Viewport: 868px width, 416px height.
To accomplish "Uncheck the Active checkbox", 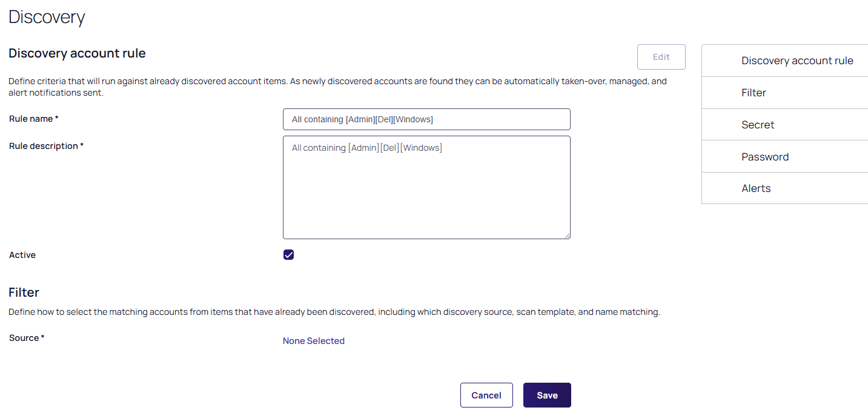I will 289,255.
